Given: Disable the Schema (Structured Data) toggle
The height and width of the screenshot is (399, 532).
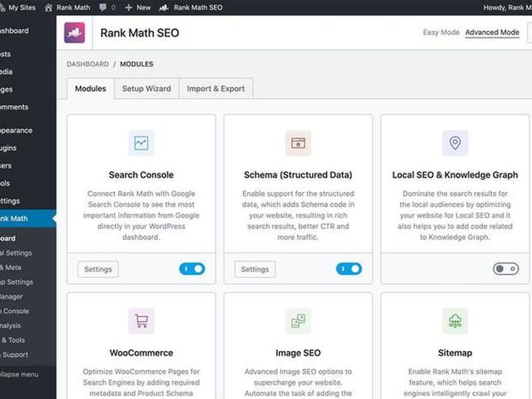Looking at the screenshot, I should (348, 269).
